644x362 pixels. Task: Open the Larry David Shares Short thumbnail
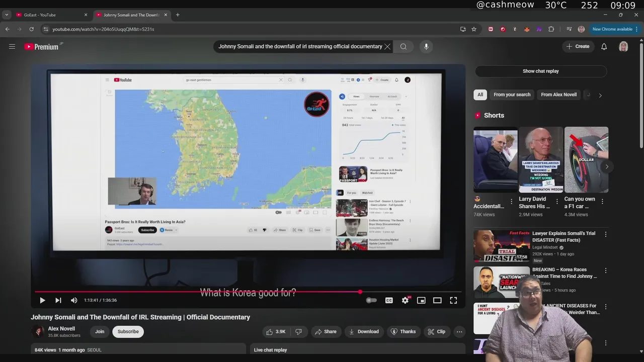pos(541,160)
